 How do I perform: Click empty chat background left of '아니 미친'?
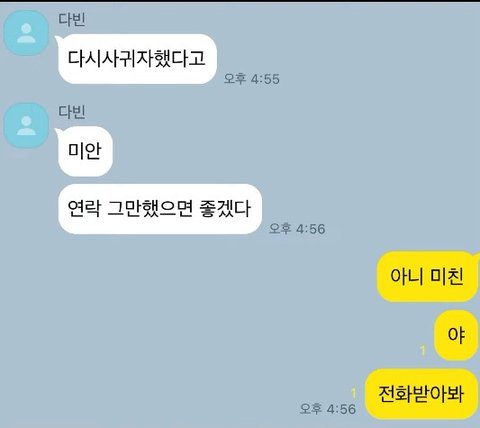point(200,277)
